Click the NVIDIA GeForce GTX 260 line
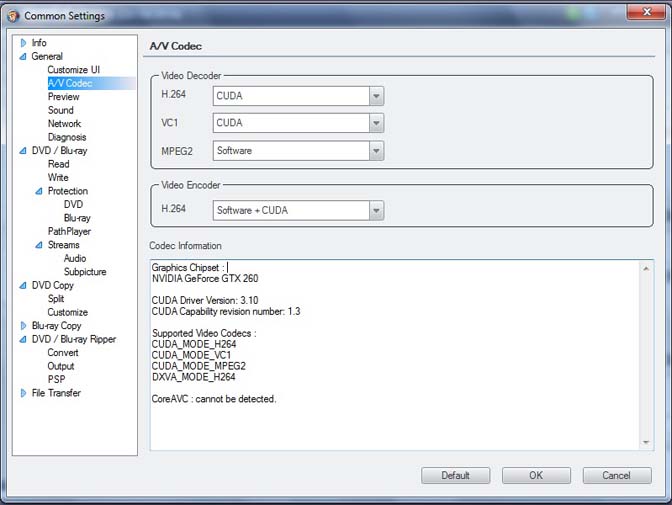 205,279
